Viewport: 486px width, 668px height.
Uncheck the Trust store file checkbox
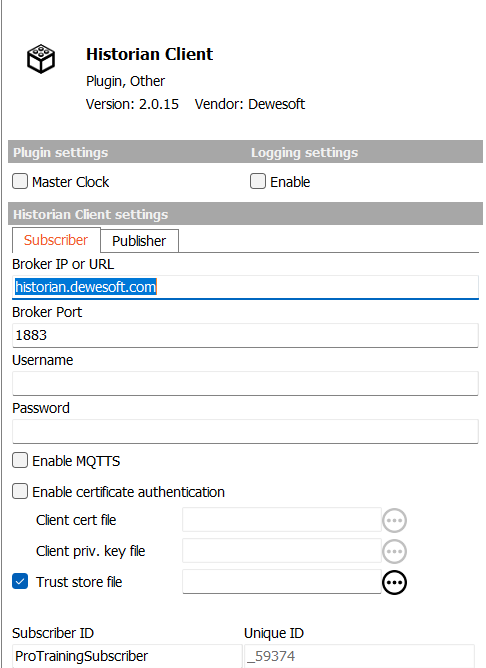pyautogui.click(x=20, y=582)
